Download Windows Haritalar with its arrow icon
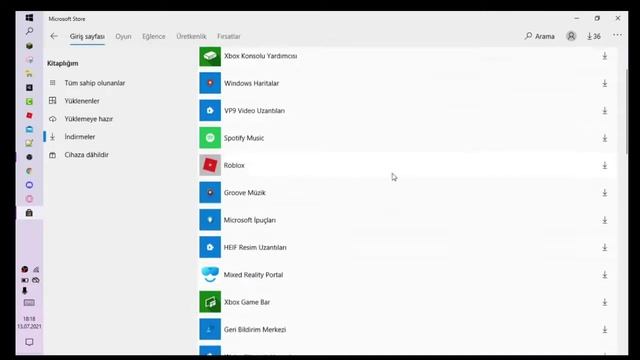This screenshot has width=640, height=360. pyautogui.click(x=604, y=83)
